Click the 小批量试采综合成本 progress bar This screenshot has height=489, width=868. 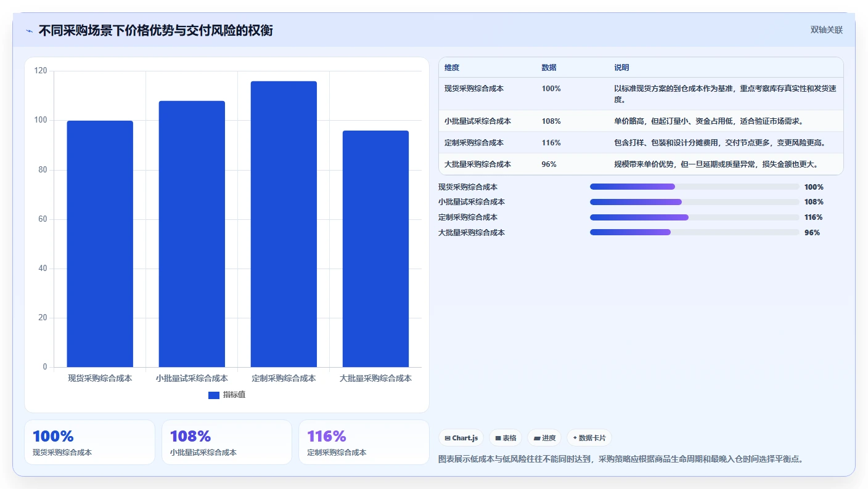tap(694, 202)
